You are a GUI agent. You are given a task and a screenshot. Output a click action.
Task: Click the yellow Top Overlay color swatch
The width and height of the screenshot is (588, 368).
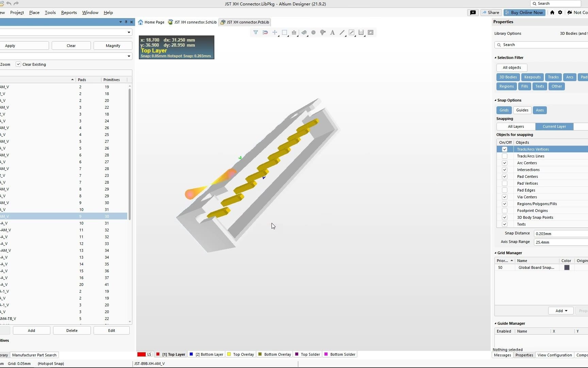tap(229, 354)
